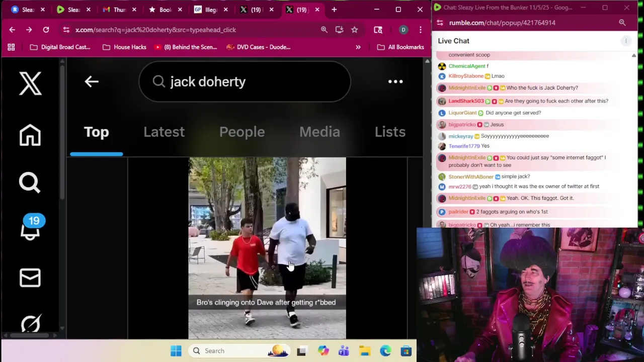Click the rumble.com/chat/popup URL text
The image size is (644, 362).
click(502, 23)
